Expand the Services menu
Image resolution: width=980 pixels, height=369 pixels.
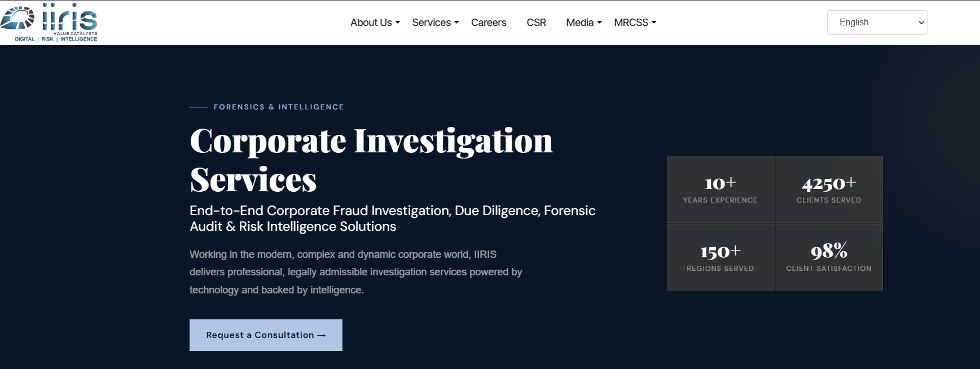click(x=436, y=23)
